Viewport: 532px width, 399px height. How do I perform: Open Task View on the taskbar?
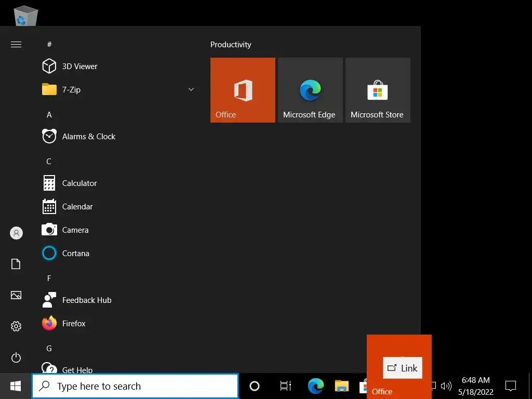coord(286,386)
